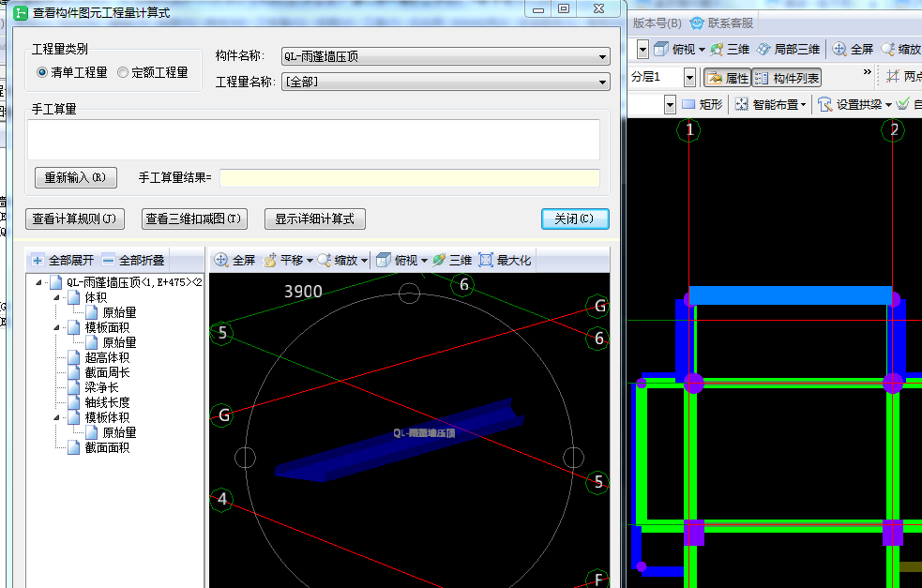This screenshot has width=922, height=588.
Task: Click into the 手工算量 text area
Action: click(x=313, y=140)
